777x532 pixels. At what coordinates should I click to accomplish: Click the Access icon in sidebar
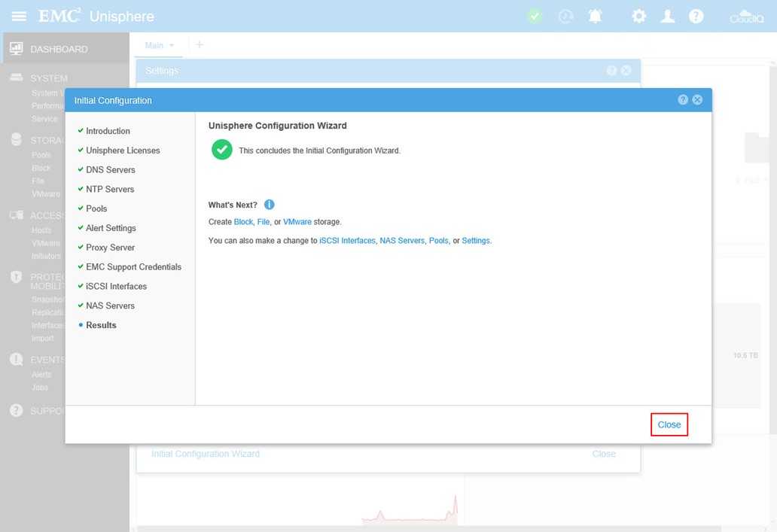click(17, 215)
